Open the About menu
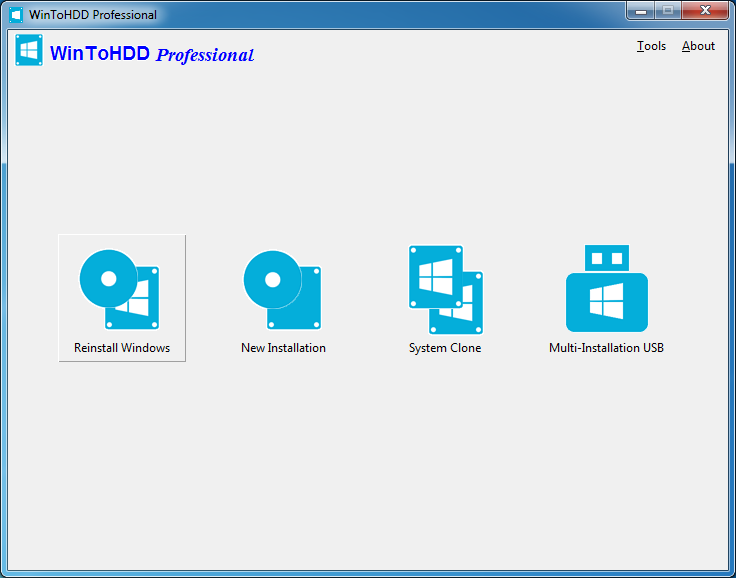Screen dimensions: 736x578 click(698, 46)
